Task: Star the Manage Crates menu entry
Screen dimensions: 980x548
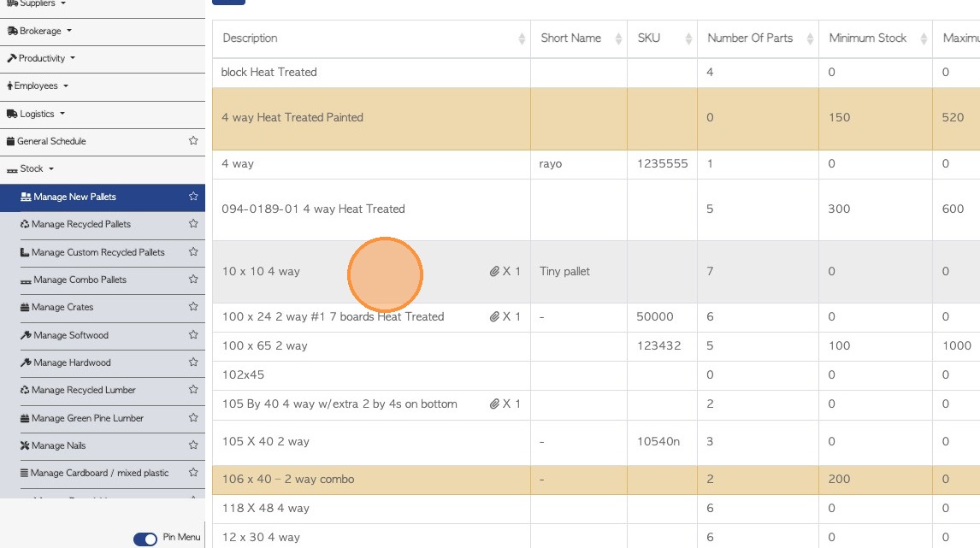Action: pyautogui.click(x=193, y=307)
